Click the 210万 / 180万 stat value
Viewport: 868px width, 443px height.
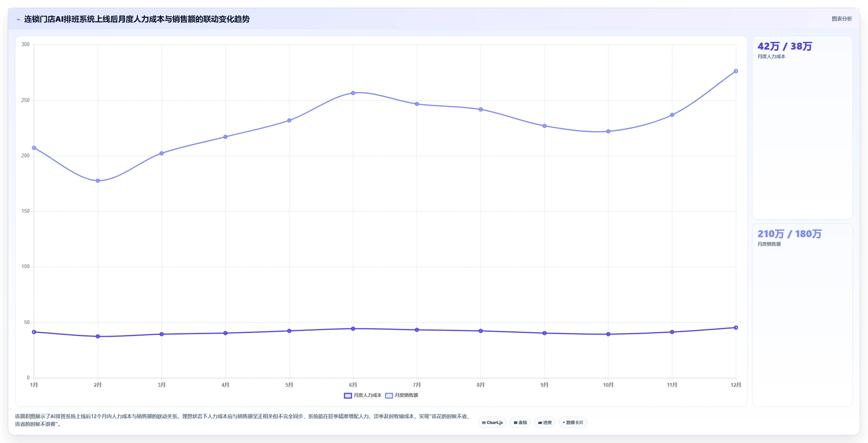pos(790,234)
